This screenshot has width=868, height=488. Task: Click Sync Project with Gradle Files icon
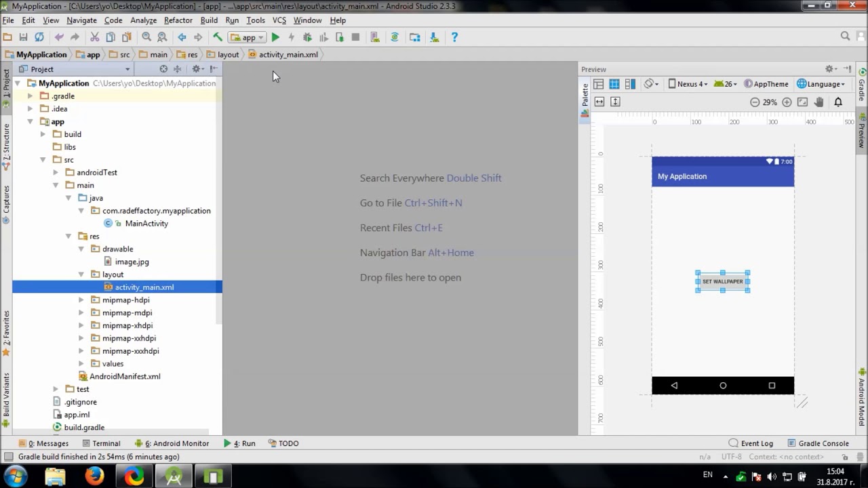pos(395,37)
